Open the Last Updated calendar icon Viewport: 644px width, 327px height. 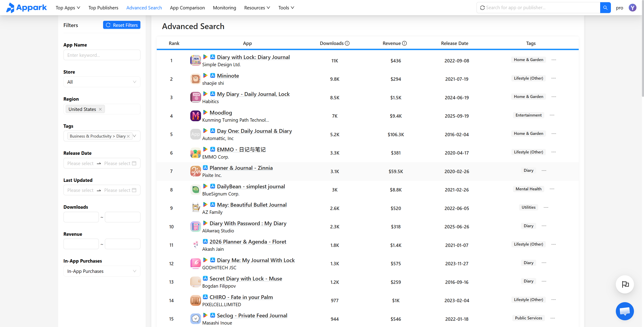pos(134,190)
